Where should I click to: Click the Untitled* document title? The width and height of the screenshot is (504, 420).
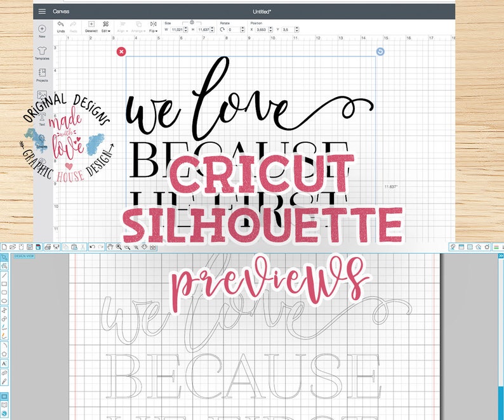click(262, 11)
